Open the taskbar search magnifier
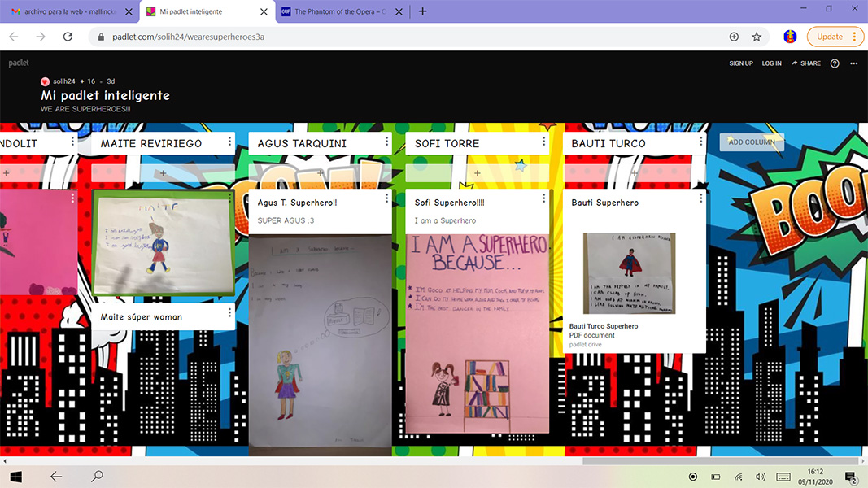 [x=97, y=477]
